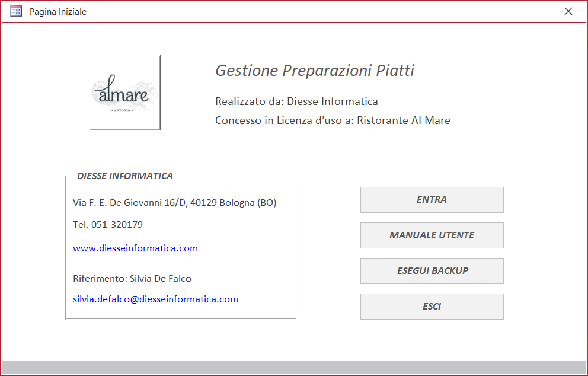Click the Access form icon in title bar

pyautogui.click(x=16, y=11)
